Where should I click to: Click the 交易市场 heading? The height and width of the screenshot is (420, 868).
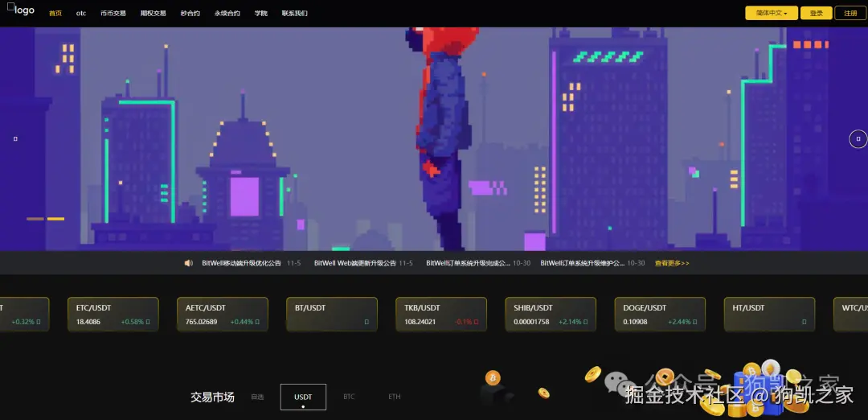pyautogui.click(x=212, y=397)
